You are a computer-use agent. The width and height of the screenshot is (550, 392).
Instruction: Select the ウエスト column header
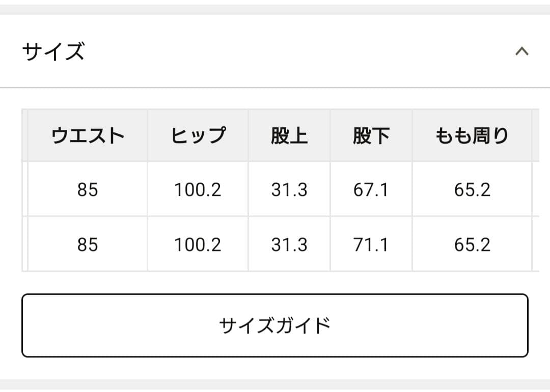pyautogui.click(x=88, y=135)
